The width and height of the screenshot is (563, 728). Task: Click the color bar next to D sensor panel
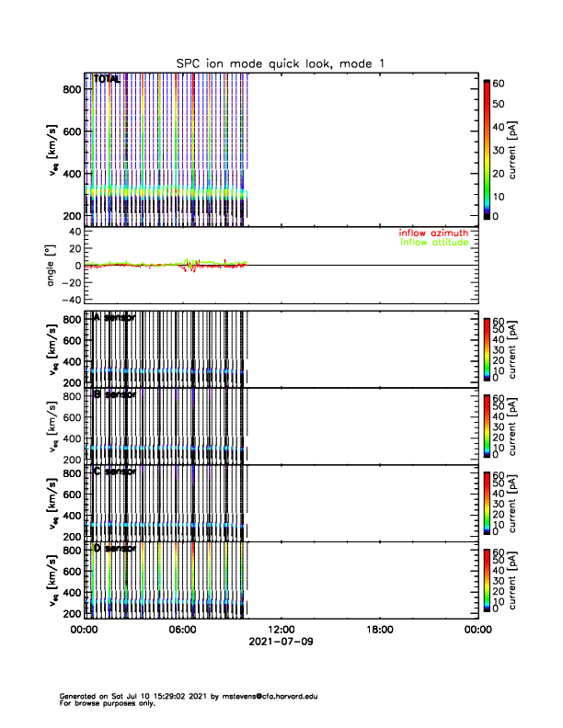click(x=486, y=580)
